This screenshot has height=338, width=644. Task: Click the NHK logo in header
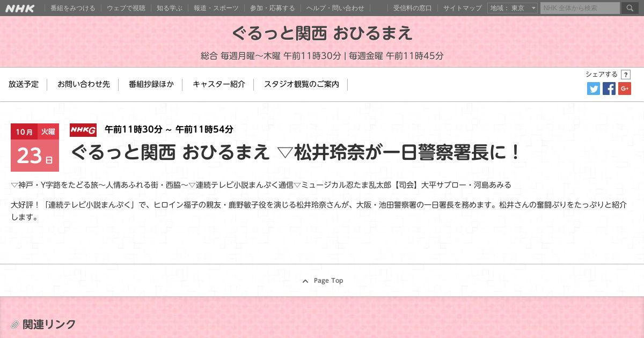(20, 8)
